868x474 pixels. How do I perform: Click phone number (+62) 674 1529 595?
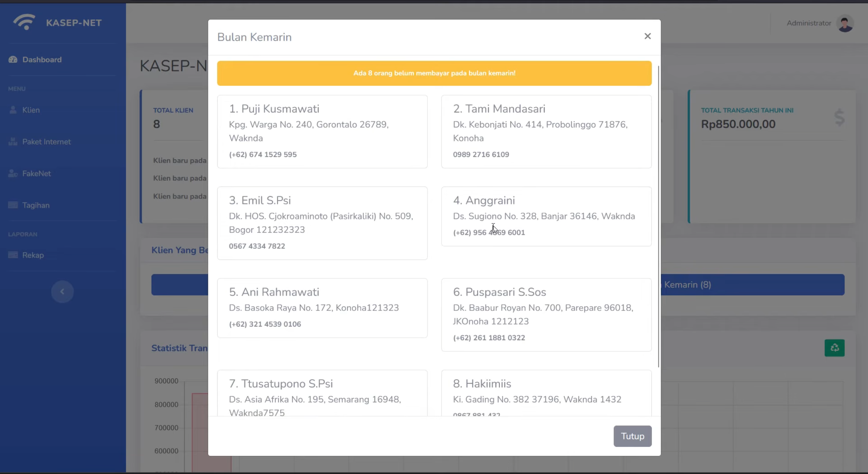pyautogui.click(x=263, y=154)
